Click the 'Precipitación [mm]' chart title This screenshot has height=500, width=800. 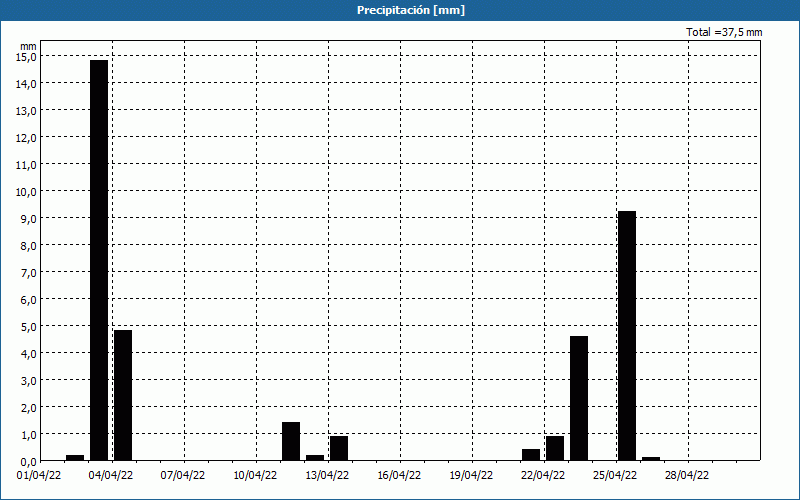point(411,10)
